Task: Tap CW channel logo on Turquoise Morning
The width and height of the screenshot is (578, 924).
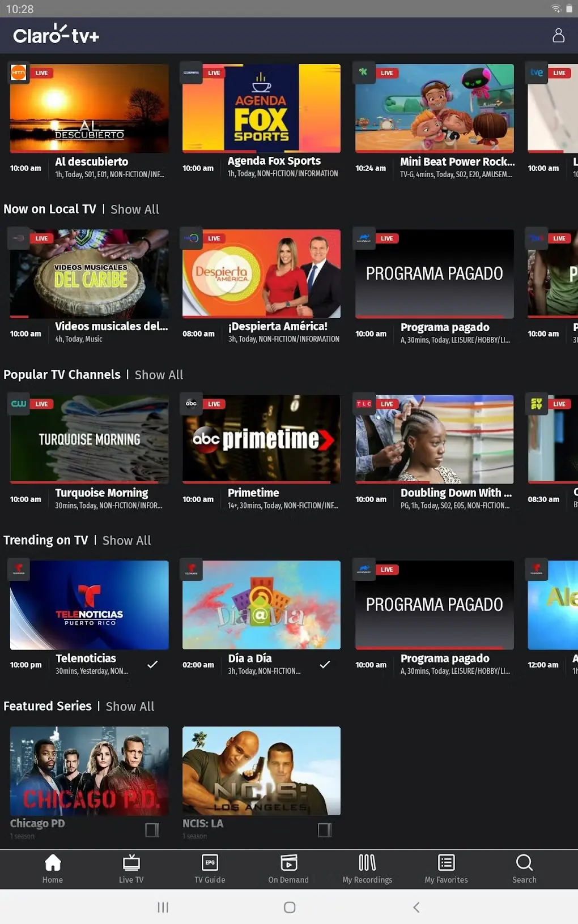Action: [x=19, y=404]
